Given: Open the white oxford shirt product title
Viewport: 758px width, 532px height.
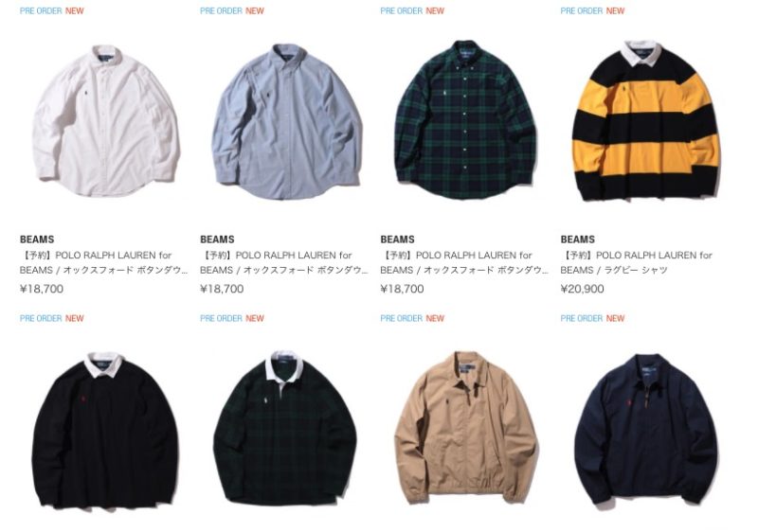Looking at the screenshot, I should click(104, 262).
